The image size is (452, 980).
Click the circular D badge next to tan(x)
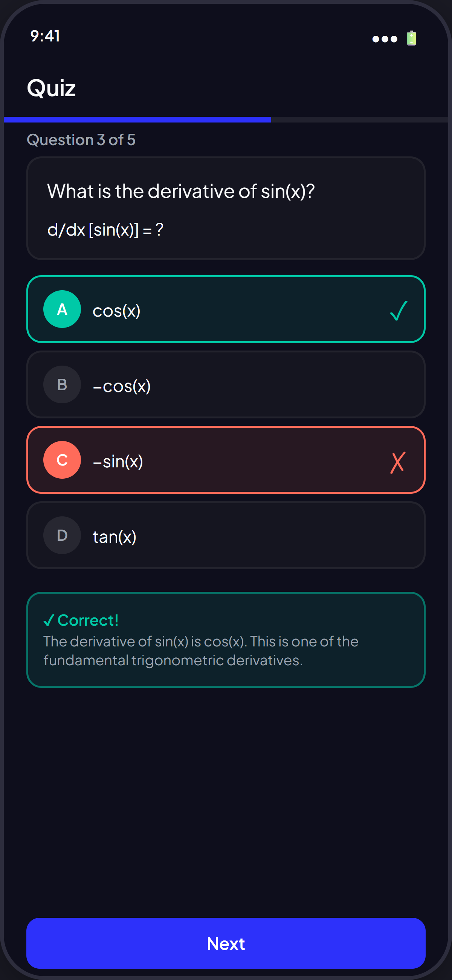(62, 535)
